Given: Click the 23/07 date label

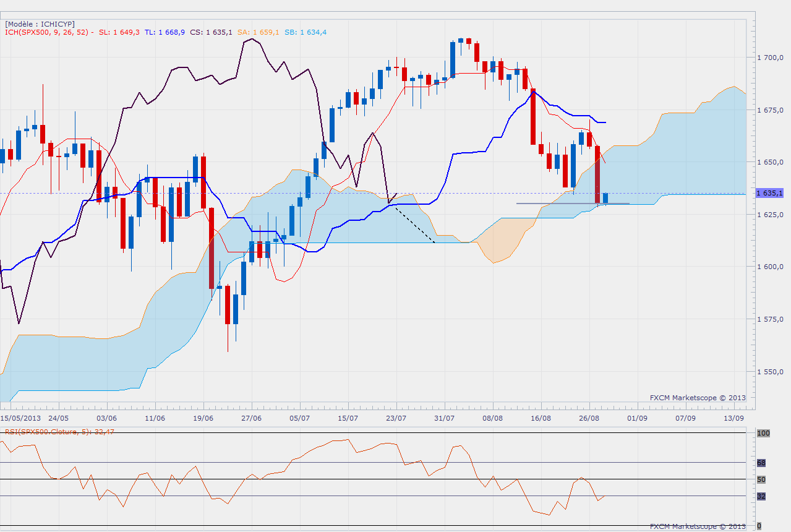Looking at the screenshot, I should [396, 418].
